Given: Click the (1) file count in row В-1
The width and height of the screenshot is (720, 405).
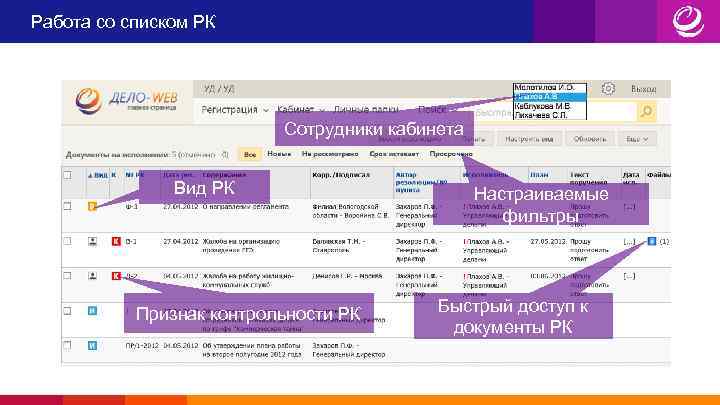Looking at the screenshot, I should click(664, 242).
